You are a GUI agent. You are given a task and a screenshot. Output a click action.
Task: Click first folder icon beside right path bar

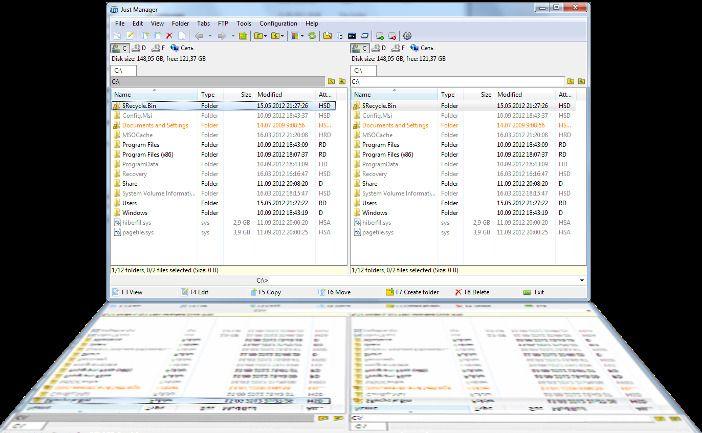point(570,81)
